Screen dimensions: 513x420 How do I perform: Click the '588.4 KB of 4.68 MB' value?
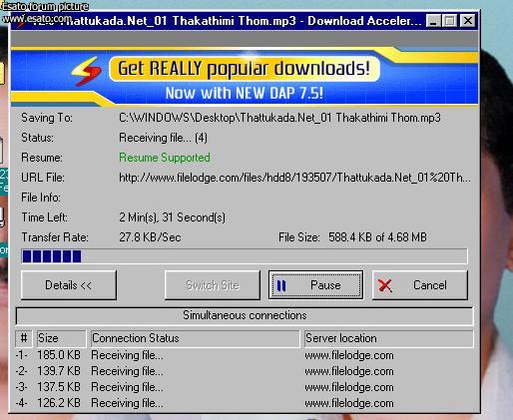click(x=377, y=237)
